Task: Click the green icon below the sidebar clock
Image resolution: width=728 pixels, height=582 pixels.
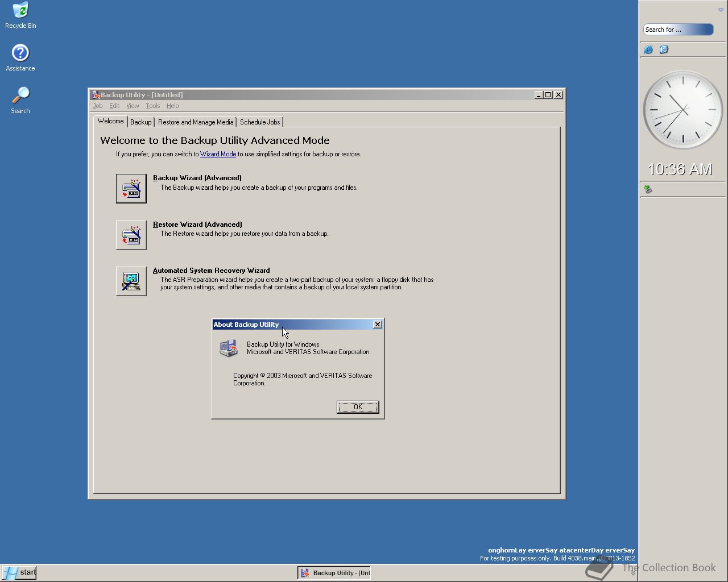Action: pos(648,189)
